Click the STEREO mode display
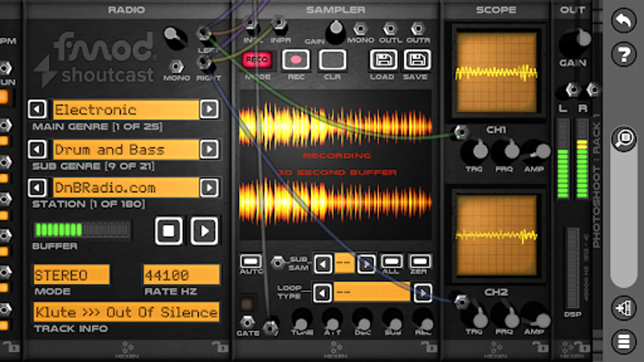Screen dimensions: 644x362 (x=71, y=275)
